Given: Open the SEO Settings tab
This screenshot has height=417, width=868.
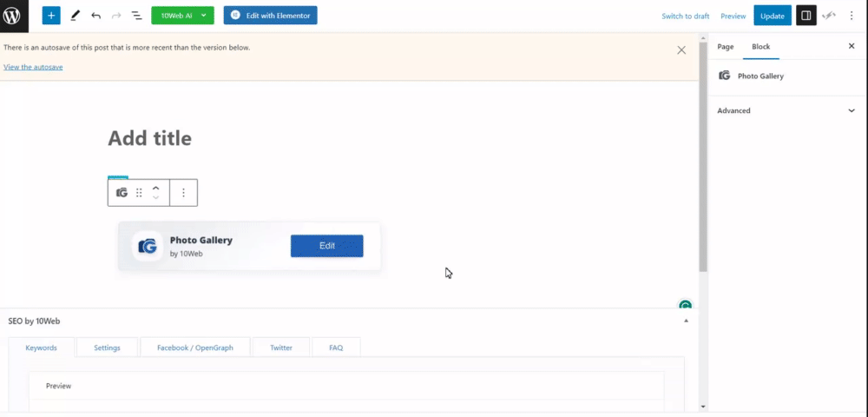Looking at the screenshot, I should pyautogui.click(x=107, y=347).
